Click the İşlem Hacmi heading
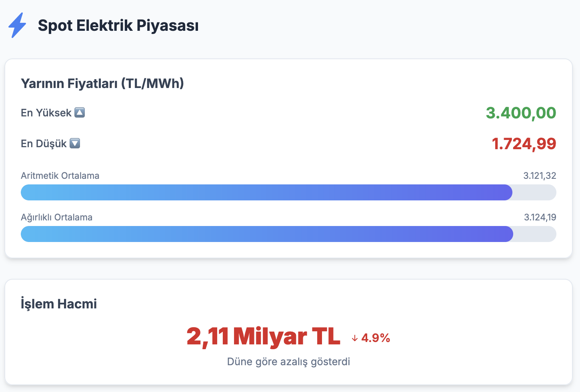 point(59,304)
